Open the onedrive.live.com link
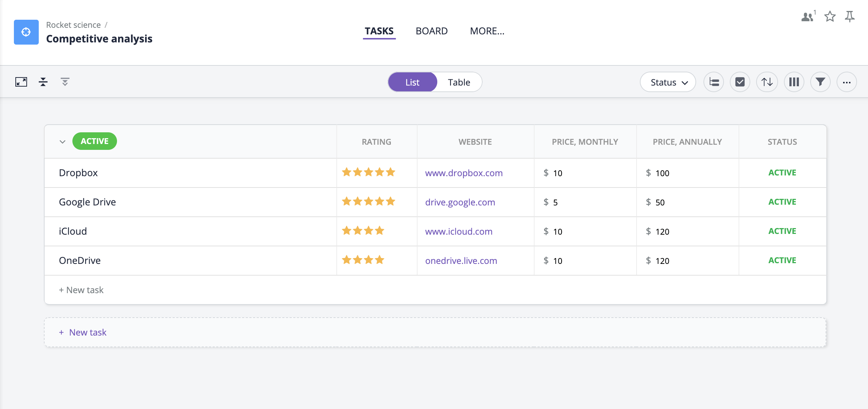868x409 pixels. point(461,261)
